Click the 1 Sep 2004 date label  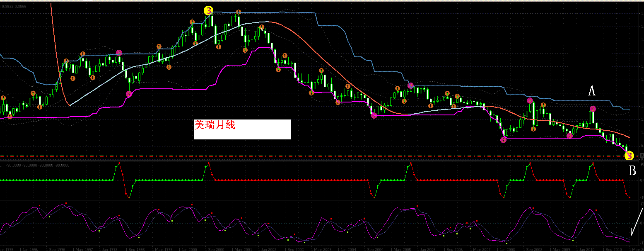pyautogui.click(x=373, y=249)
